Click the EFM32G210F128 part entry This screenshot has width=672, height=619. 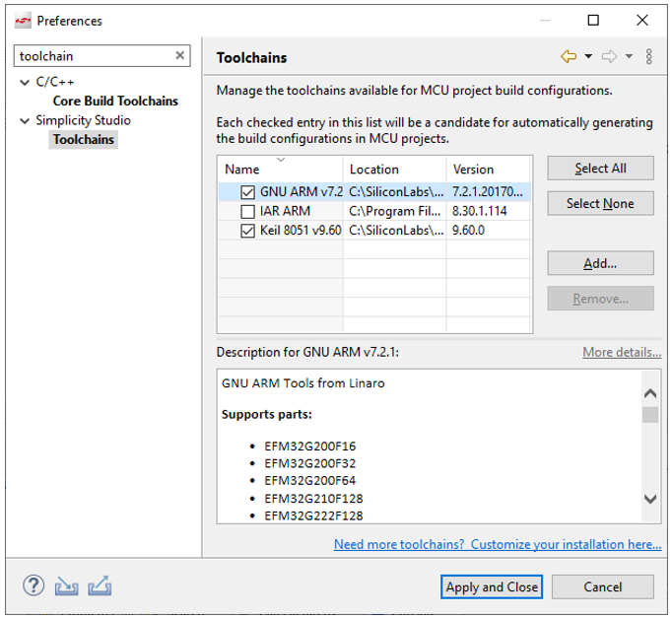[313, 499]
